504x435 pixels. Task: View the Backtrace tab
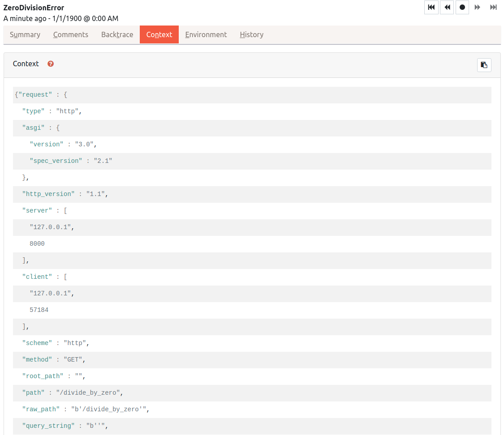117,34
